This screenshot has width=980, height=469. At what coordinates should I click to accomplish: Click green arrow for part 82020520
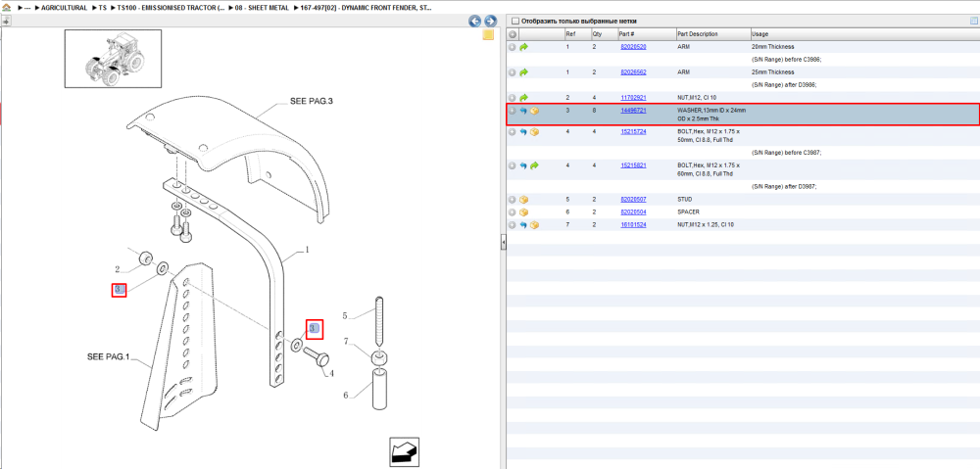(x=523, y=47)
